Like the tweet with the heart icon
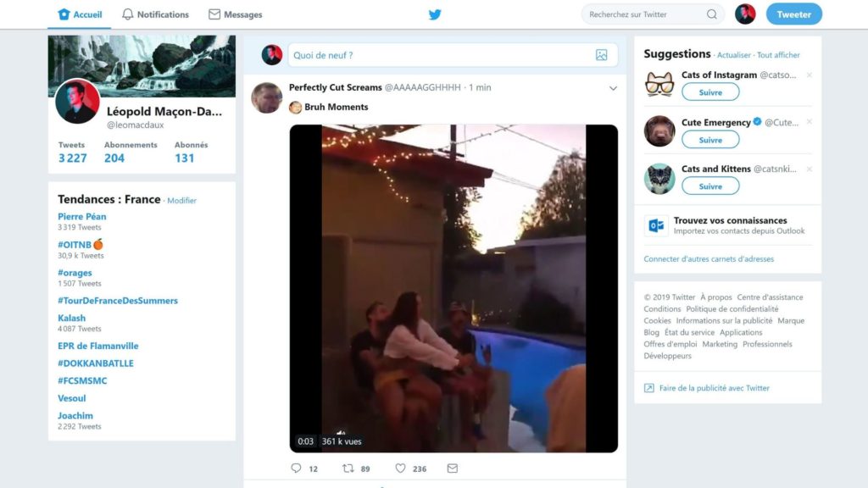The height and width of the screenshot is (488, 868). (x=400, y=468)
